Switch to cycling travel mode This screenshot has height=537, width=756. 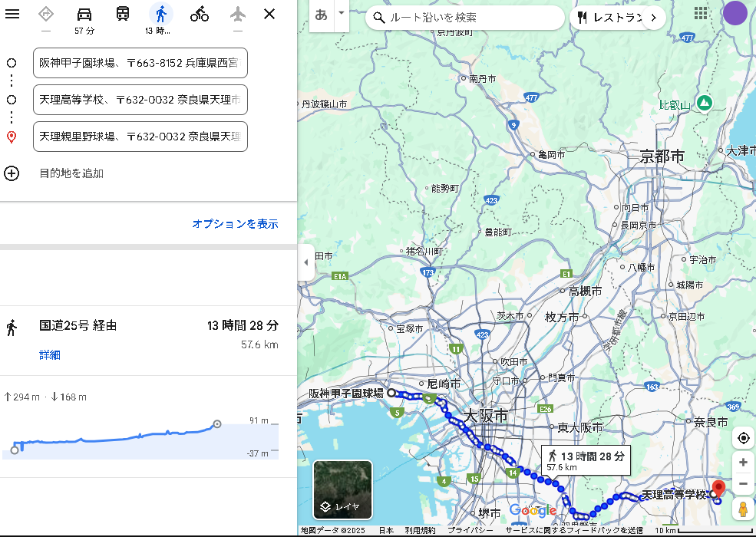199,14
